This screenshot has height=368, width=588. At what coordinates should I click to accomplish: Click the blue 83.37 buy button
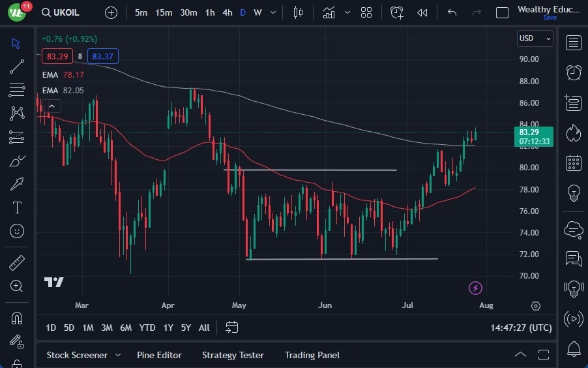click(x=103, y=56)
